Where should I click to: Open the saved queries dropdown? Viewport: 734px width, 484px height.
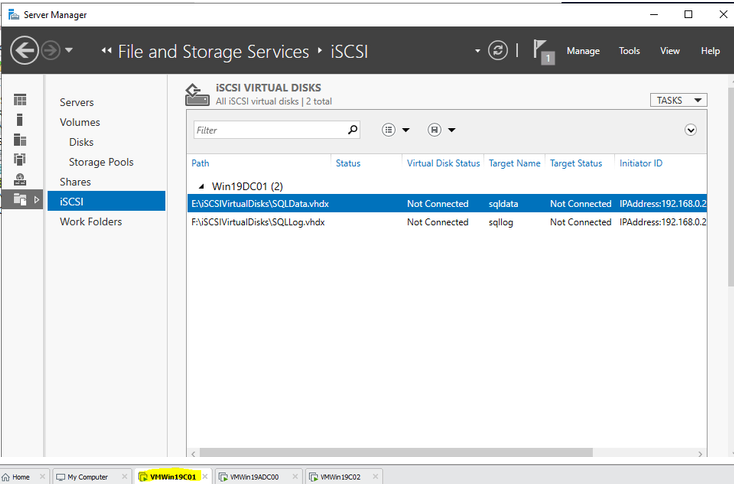coord(441,130)
